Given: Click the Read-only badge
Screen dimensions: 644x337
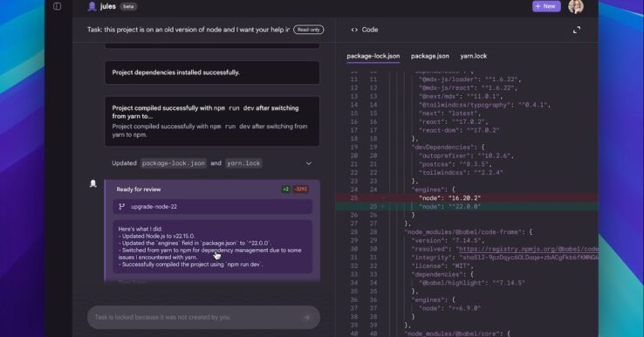Looking at the screenshot, I should click(308, 30).
